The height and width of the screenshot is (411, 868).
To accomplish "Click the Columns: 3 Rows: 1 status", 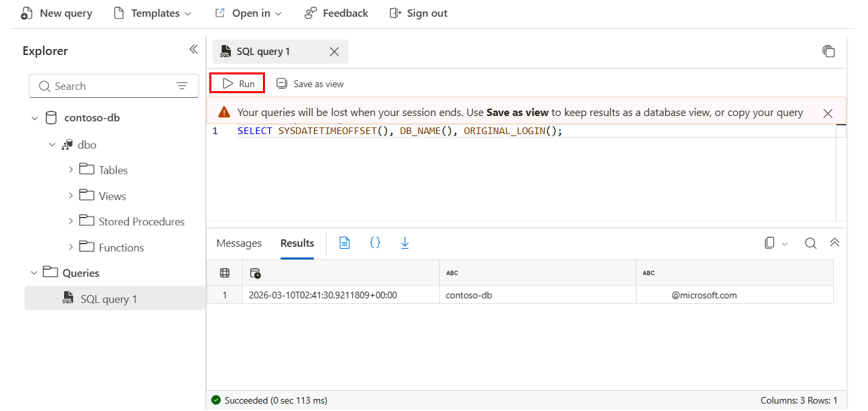I will [799, 400].
